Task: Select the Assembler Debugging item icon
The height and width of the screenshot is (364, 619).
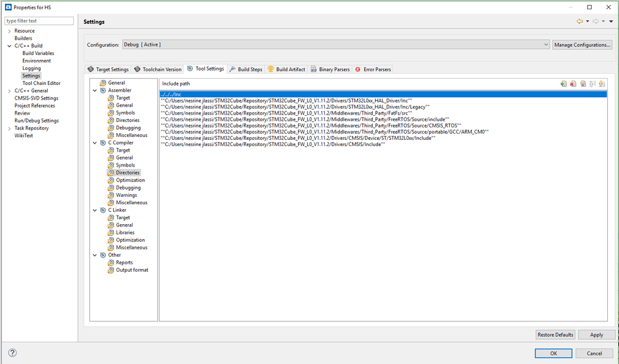Action: [111, 128]
